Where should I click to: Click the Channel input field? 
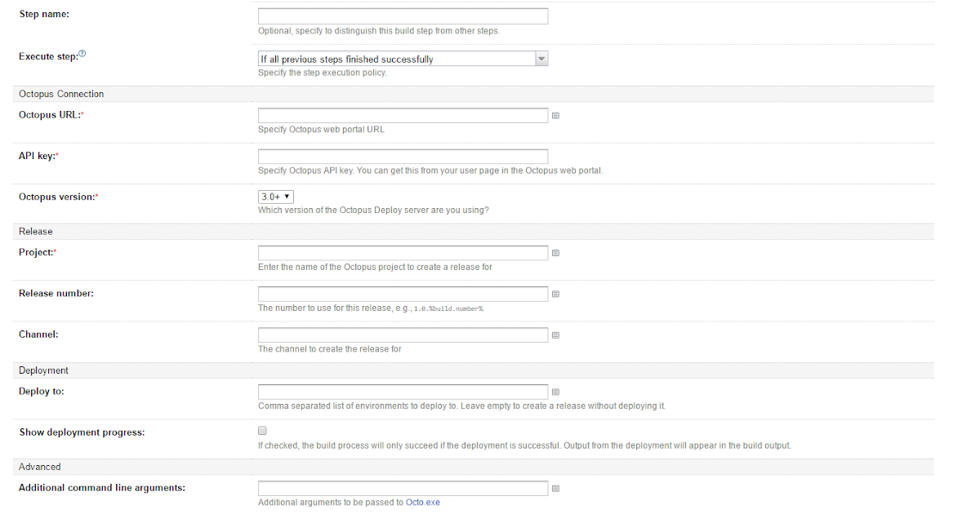coord(403,335)
